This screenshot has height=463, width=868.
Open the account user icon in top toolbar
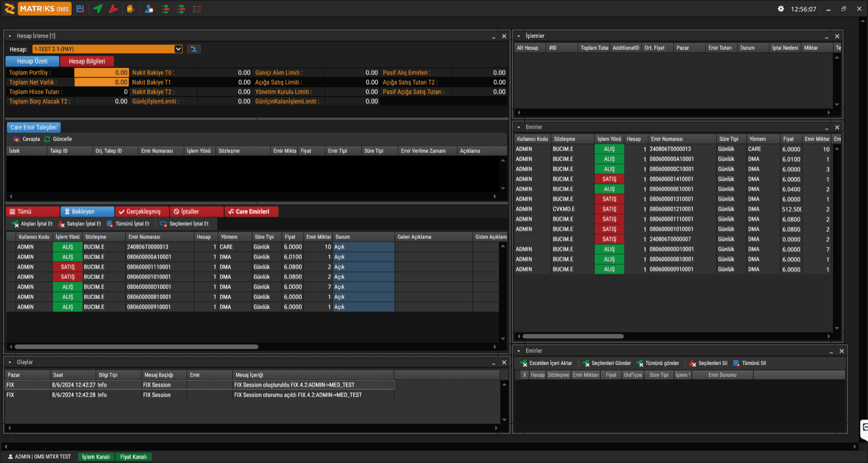149,9
